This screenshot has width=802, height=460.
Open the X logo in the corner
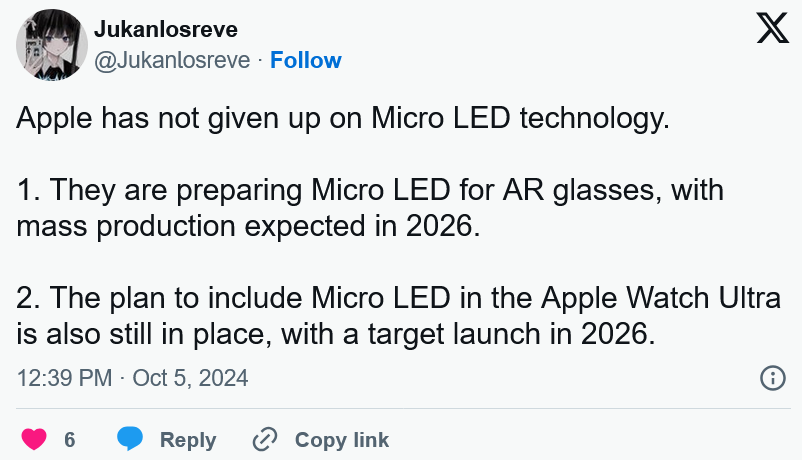coord(772,28)
